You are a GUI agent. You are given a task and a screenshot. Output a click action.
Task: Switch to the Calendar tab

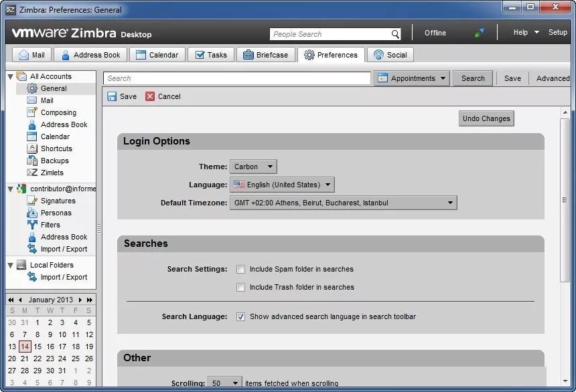pos(157,55)
